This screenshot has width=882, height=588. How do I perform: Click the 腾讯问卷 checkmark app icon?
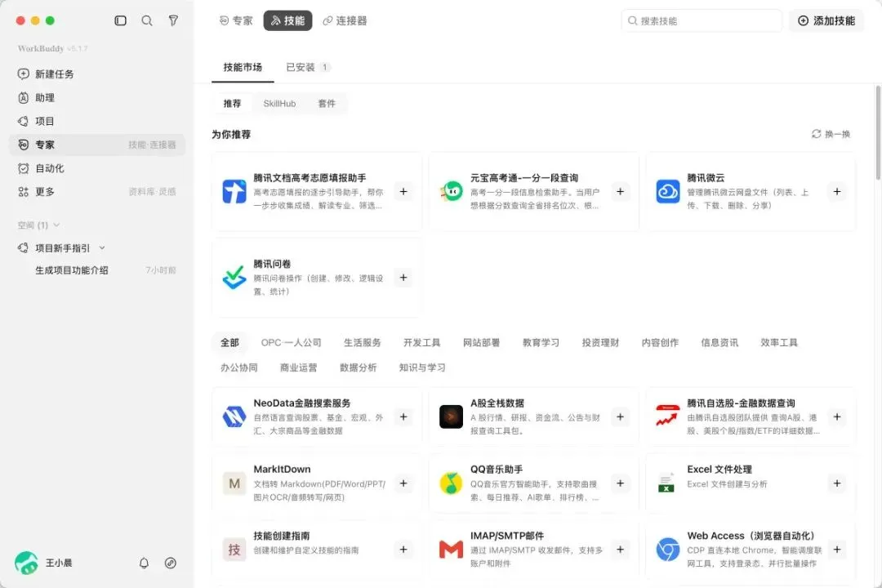click(x=234, y=278)
